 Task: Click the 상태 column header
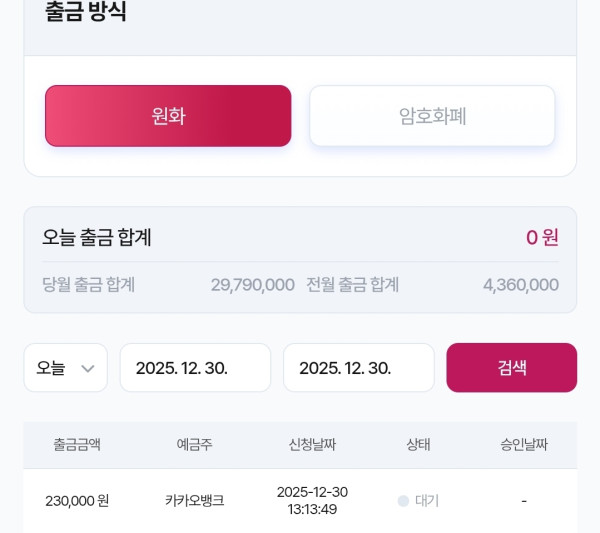pos(418,445)
